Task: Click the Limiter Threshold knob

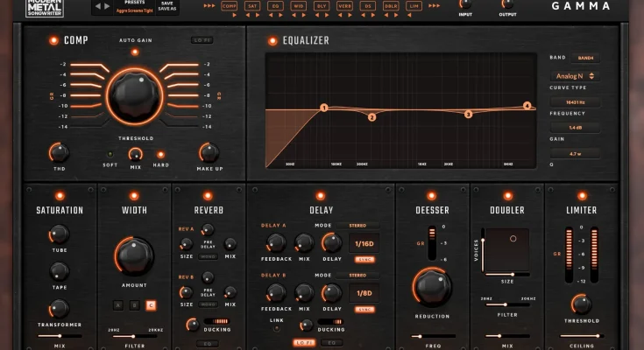Action: click(581, 304)
